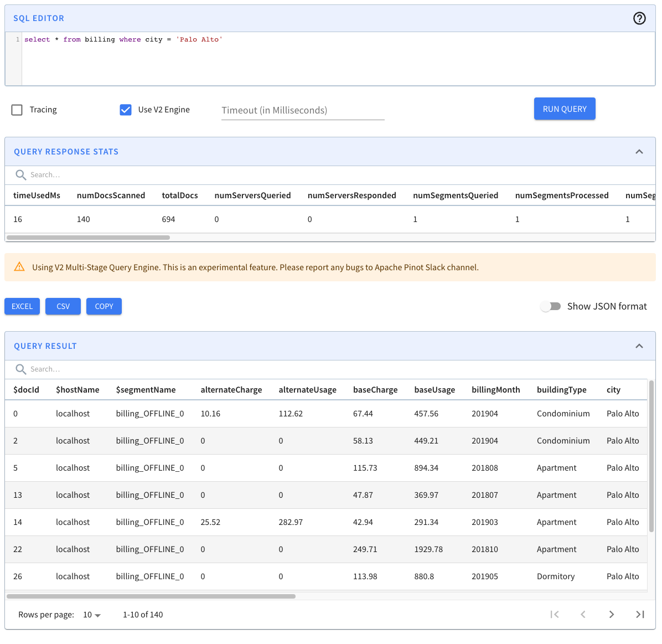Go to the next results page
662x644 pixels.
pyautogui.click(x=611, y=615)
